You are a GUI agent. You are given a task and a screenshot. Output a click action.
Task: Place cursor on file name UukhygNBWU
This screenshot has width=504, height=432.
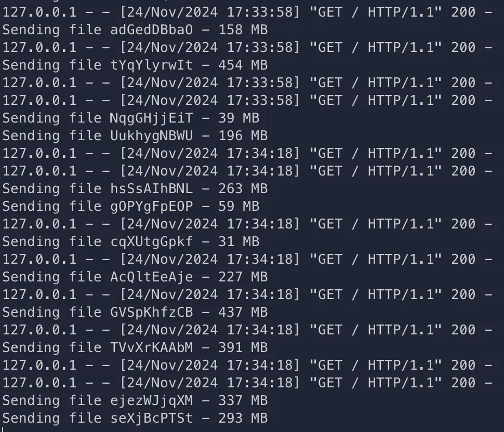[148, 136]
